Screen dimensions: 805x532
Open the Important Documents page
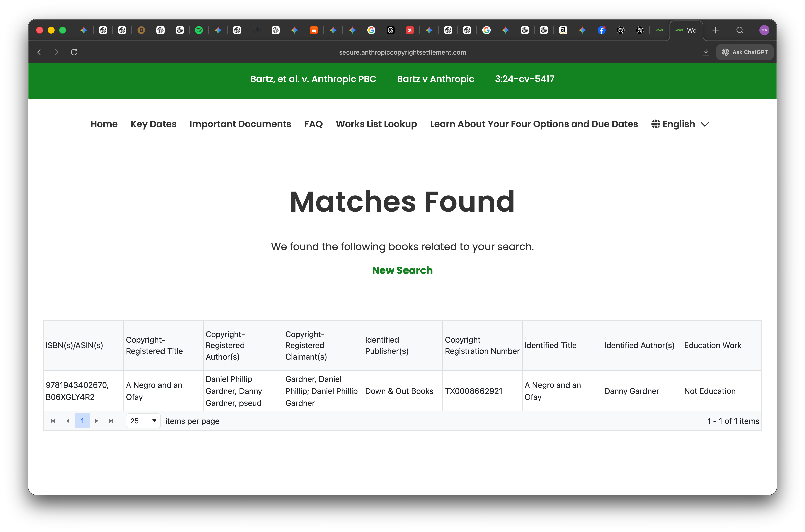tap(240, 124)
